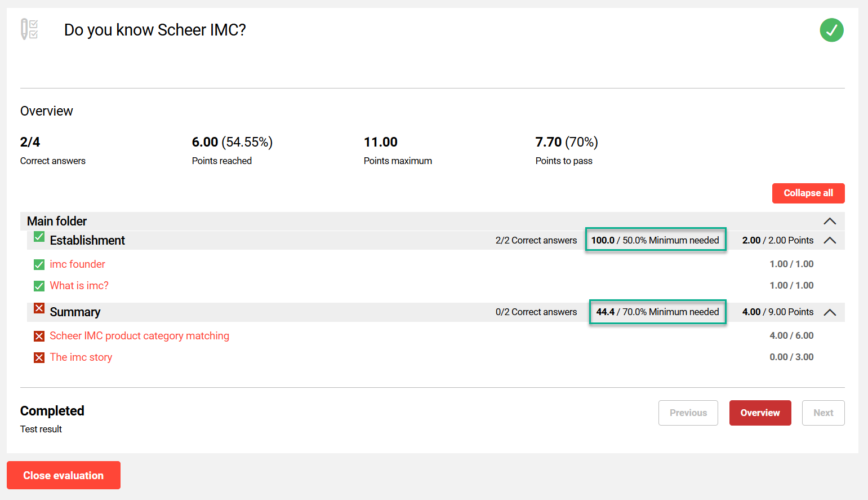The image size is (868, 500).
Task: Click the green passed checkmark icon
Action: point(831,30)
